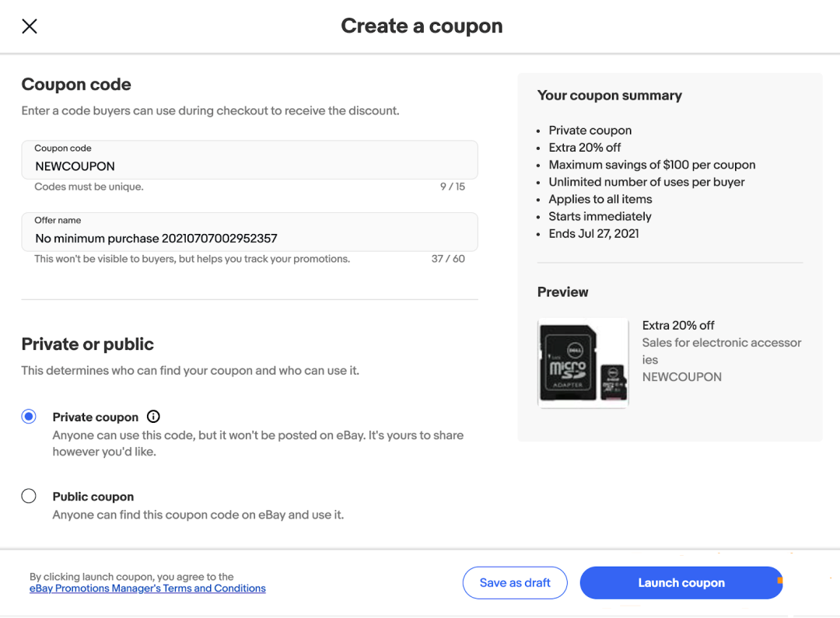Click the Ends Jul 27, 2021 summary item
This screenshot has width=840, height=618.
coord(593,233)
